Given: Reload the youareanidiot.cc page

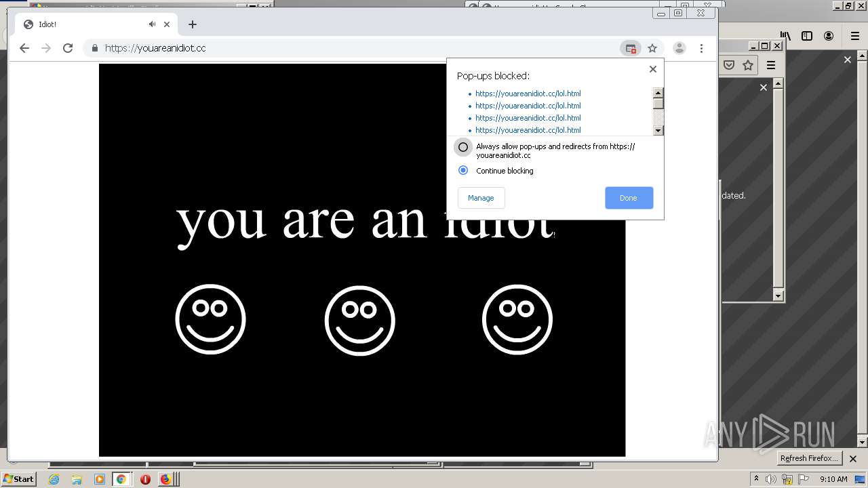Looking at the screenshot, I should point(68,48).
